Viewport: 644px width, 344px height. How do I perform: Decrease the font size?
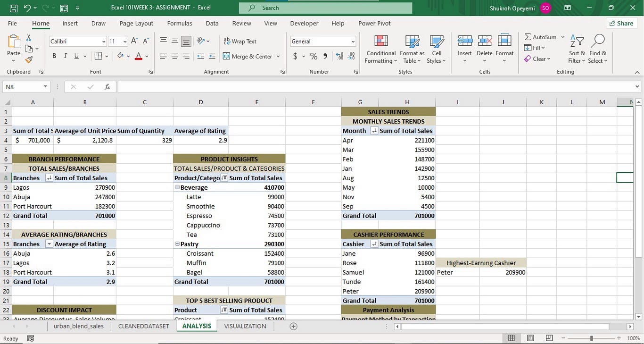point(146,42)
